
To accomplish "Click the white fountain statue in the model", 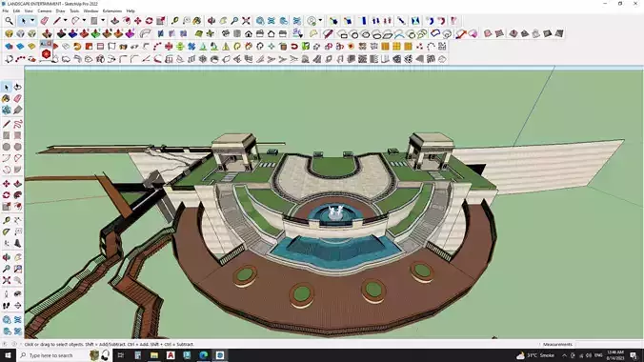I will tap(335, 212).
